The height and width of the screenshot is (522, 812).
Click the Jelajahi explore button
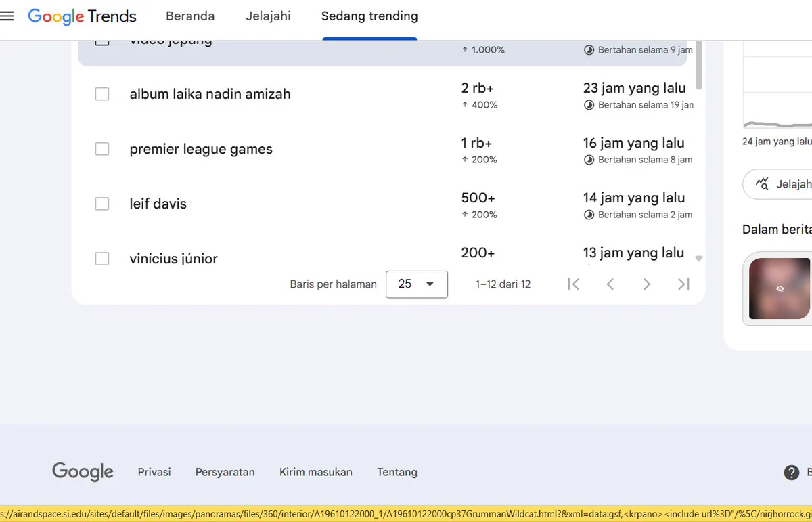coord(778,184)
